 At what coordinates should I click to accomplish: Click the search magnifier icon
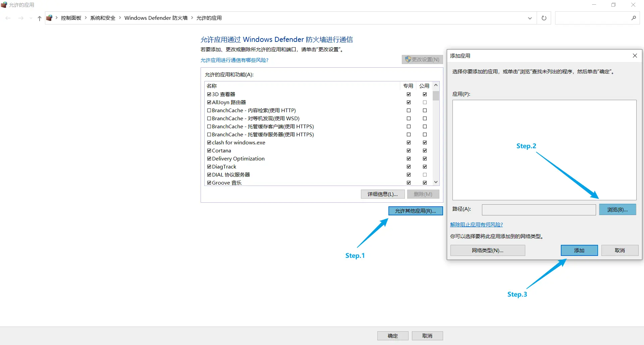tap(634, 18)
